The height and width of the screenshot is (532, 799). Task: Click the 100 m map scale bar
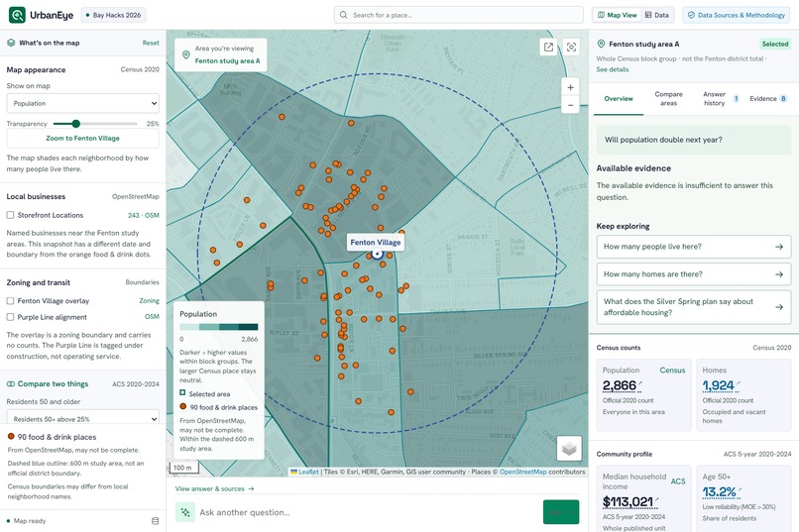click(x=183, y=468)
